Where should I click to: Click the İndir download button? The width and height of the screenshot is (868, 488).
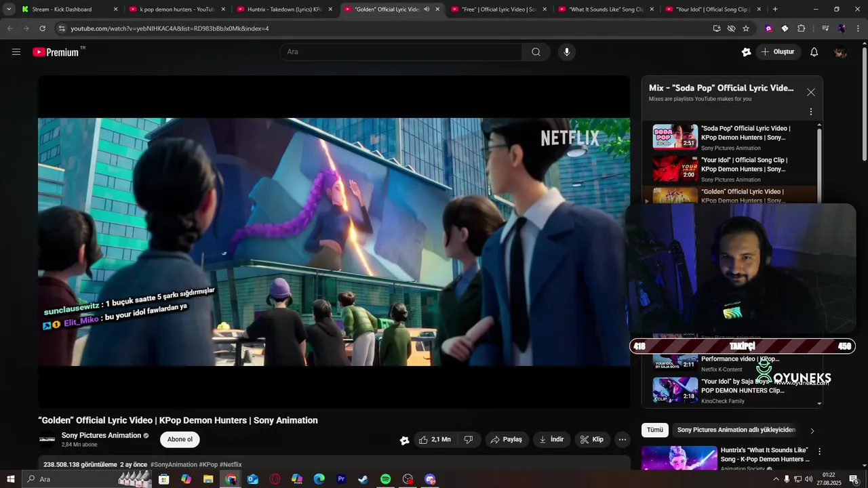(x=551, y=439)
